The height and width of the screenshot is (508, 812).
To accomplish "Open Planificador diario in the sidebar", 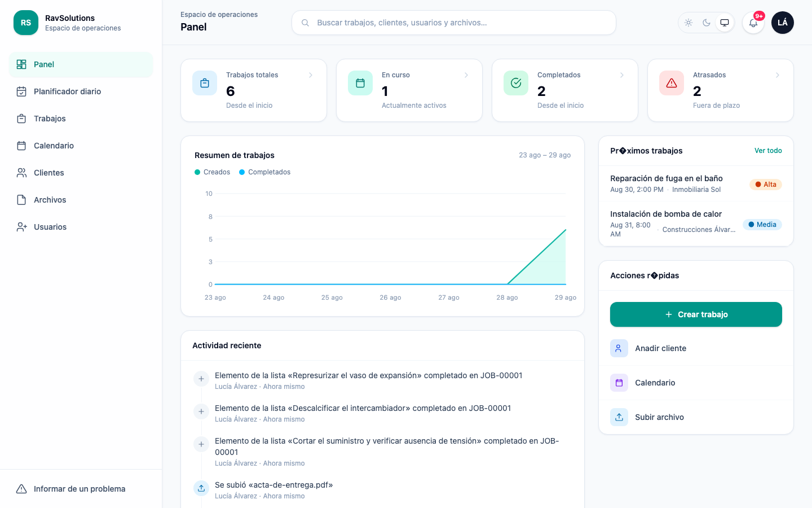I will pyautogui.click(x=81, y=91).
